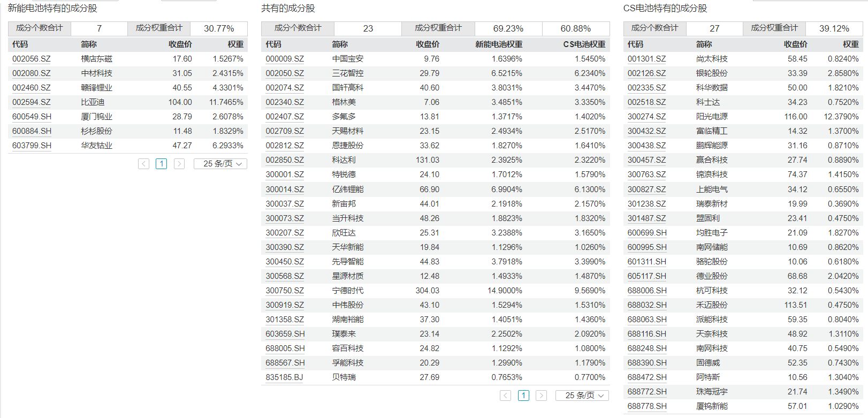Click 简称 header in CS电池 table
Viewport: 868px width, 418px height.
click(704, 44)
